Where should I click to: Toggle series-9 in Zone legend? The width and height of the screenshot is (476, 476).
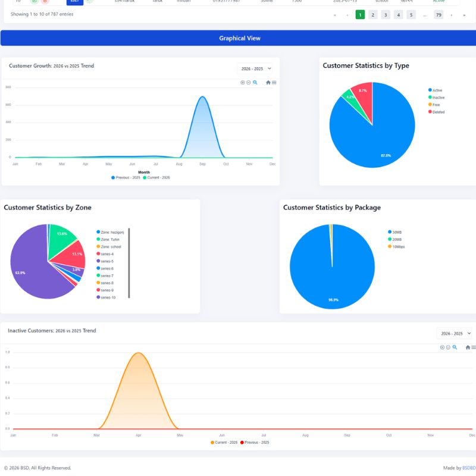105,290
